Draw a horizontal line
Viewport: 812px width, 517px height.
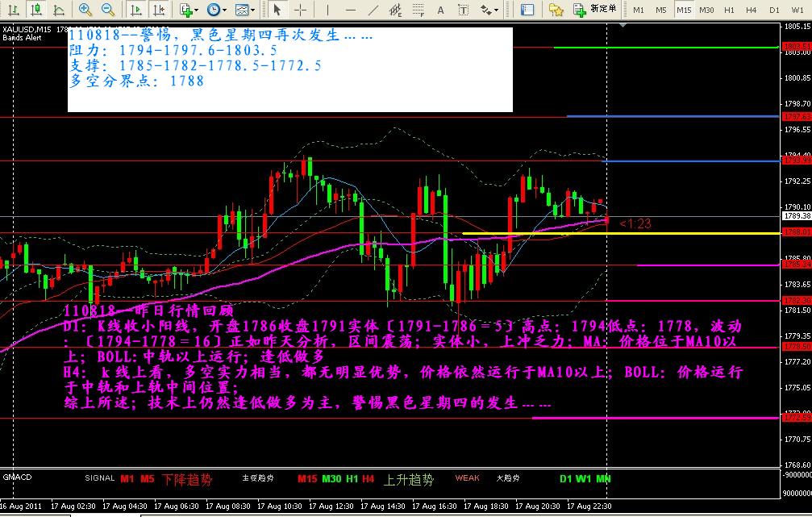[x=351, y=10]
